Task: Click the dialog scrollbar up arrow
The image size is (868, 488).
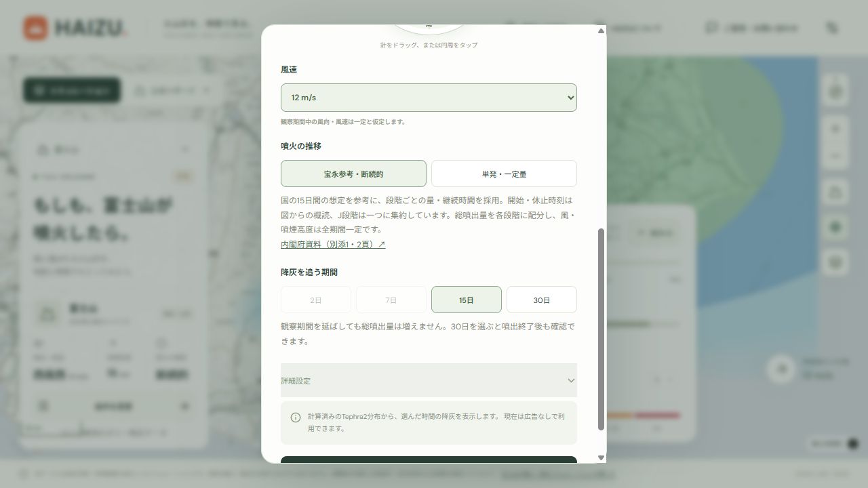Action: point(601,30)
